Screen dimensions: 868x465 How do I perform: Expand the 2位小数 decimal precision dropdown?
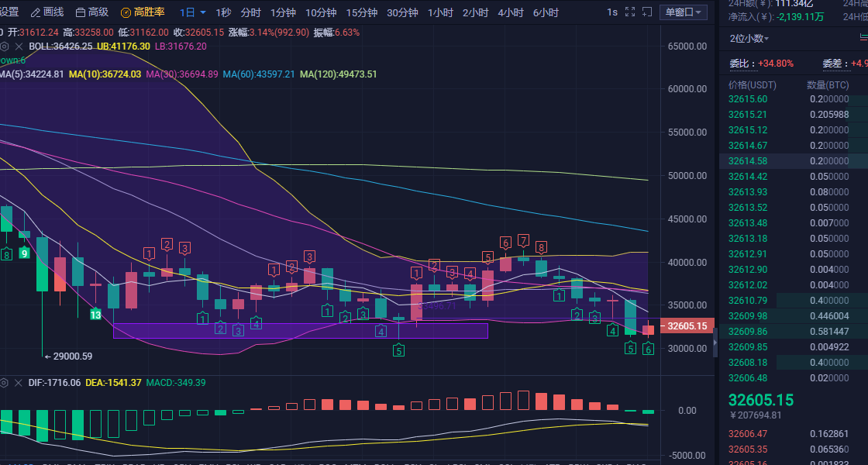click(x=749, y=38)
